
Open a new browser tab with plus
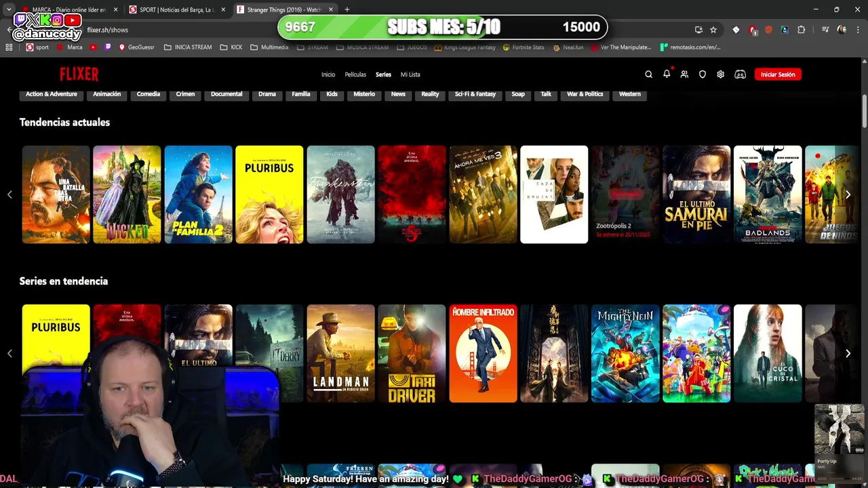coord(347,9)
